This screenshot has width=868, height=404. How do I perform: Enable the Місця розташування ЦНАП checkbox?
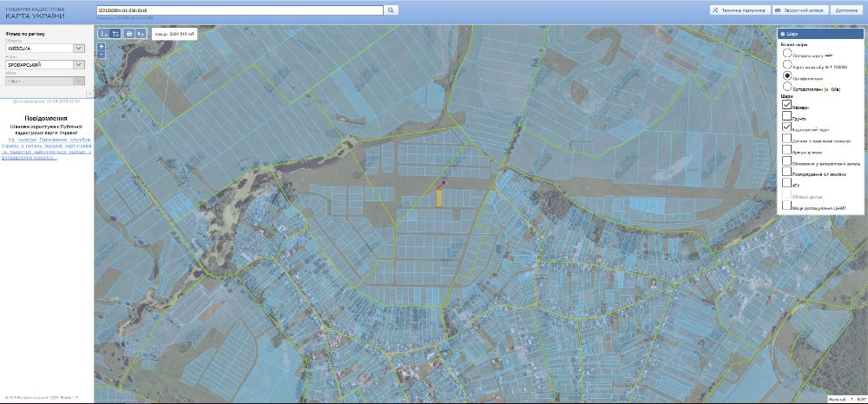point(786,205)
